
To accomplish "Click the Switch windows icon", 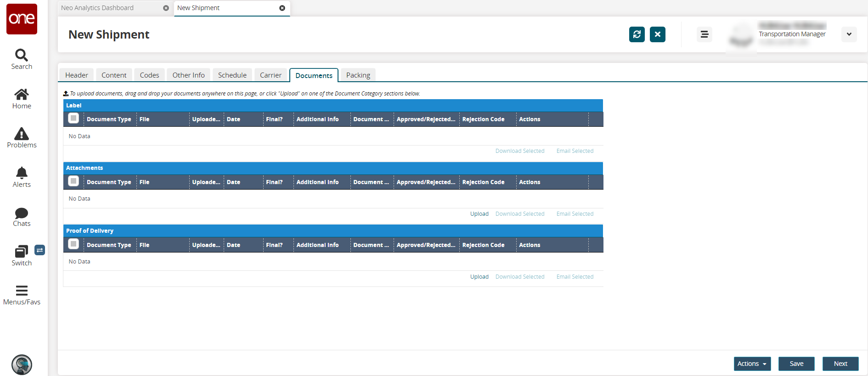I will [22, 252].
